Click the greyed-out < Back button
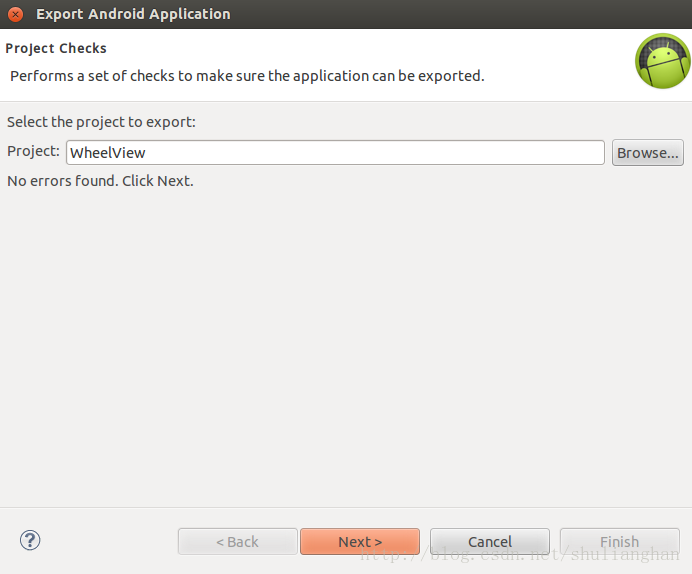This screenshot has height=574, width=692. click(x=237, y=541)
